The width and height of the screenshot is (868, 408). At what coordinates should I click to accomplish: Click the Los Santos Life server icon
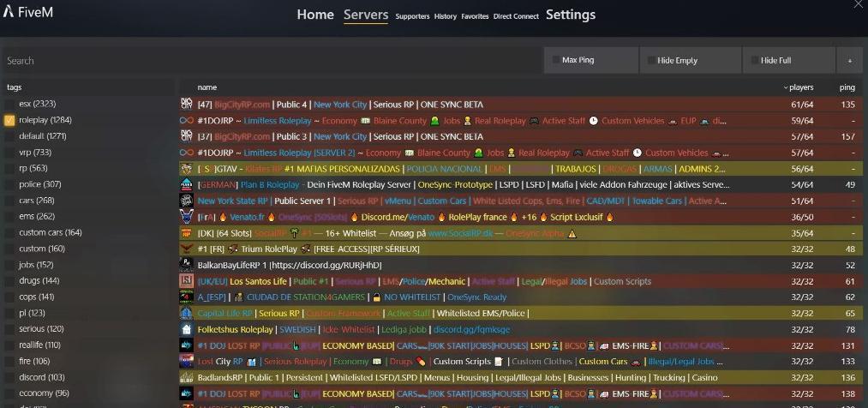(186, 281)
